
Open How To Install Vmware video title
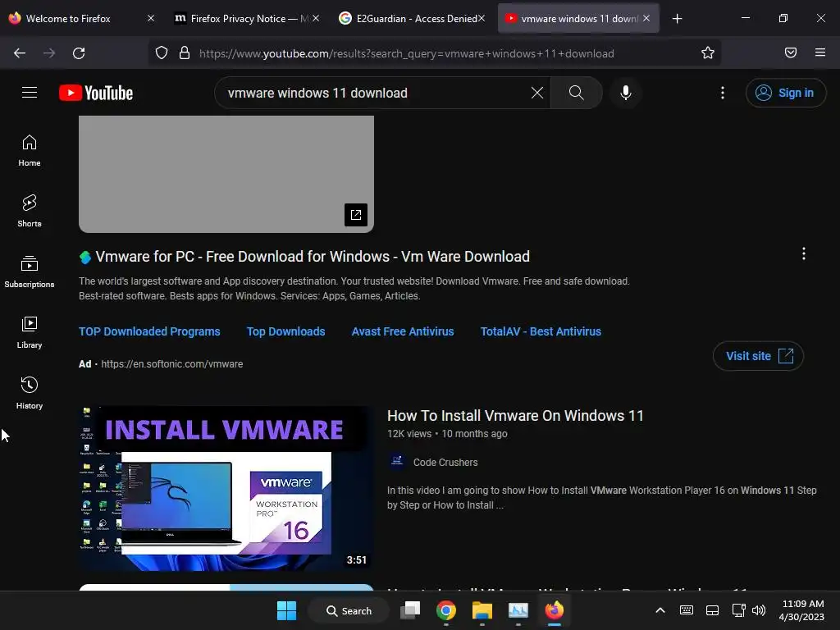(x=515, y=416)
